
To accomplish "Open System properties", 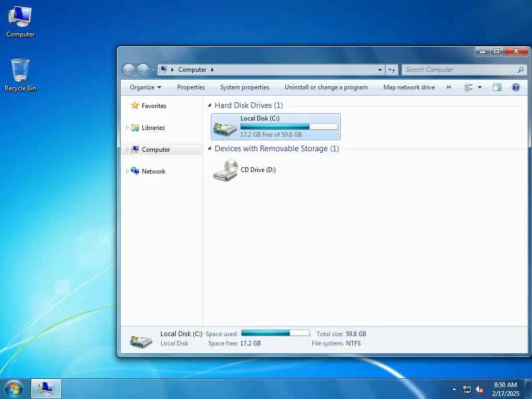I will 244,87.
